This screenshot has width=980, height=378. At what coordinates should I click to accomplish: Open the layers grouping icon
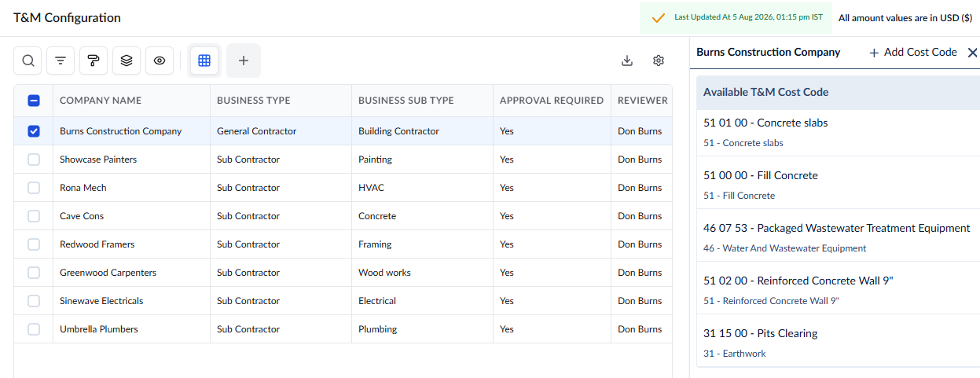tap(127, 61)
